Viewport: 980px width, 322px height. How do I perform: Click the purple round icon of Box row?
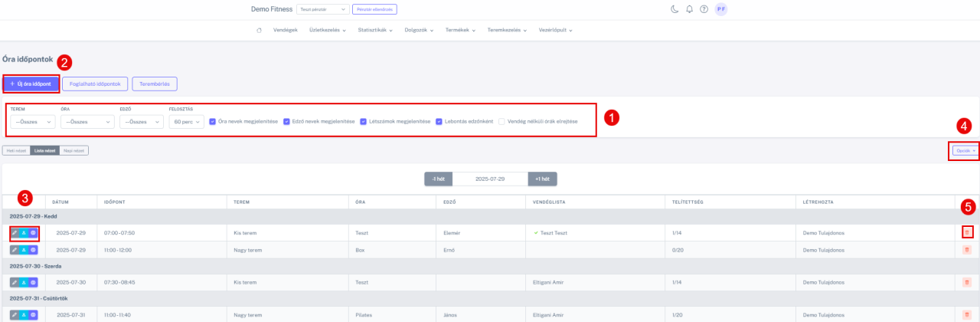[x=33, y=249]
